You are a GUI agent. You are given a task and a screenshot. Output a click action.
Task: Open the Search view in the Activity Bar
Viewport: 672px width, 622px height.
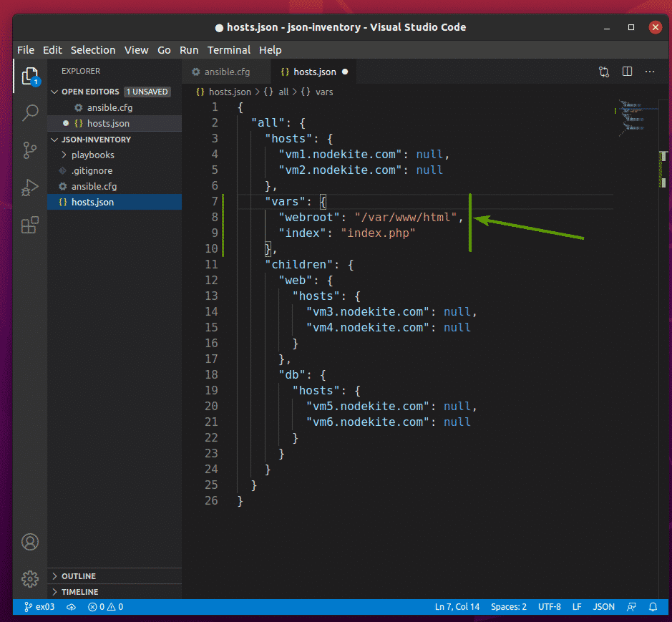(x=29, y=113)
